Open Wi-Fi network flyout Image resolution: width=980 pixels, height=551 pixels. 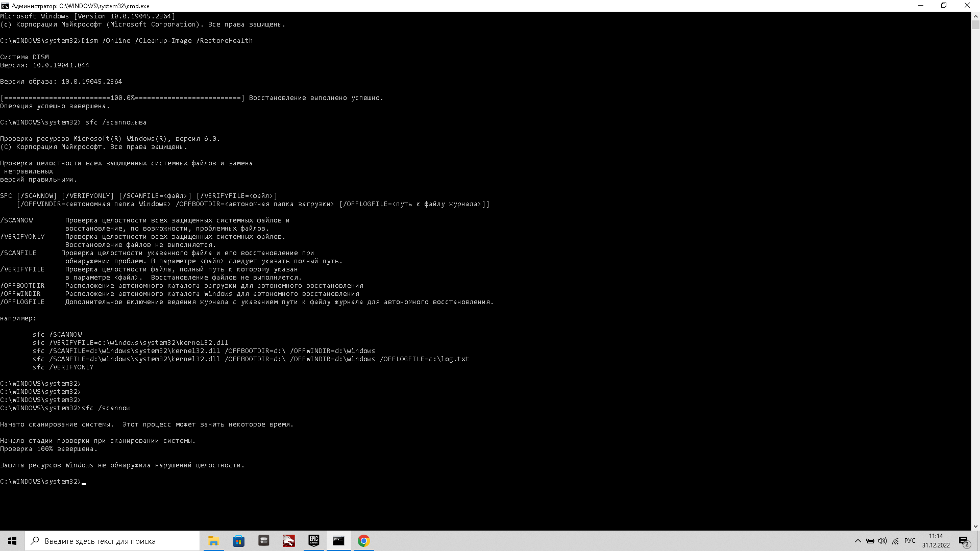[x=895, y=541]
